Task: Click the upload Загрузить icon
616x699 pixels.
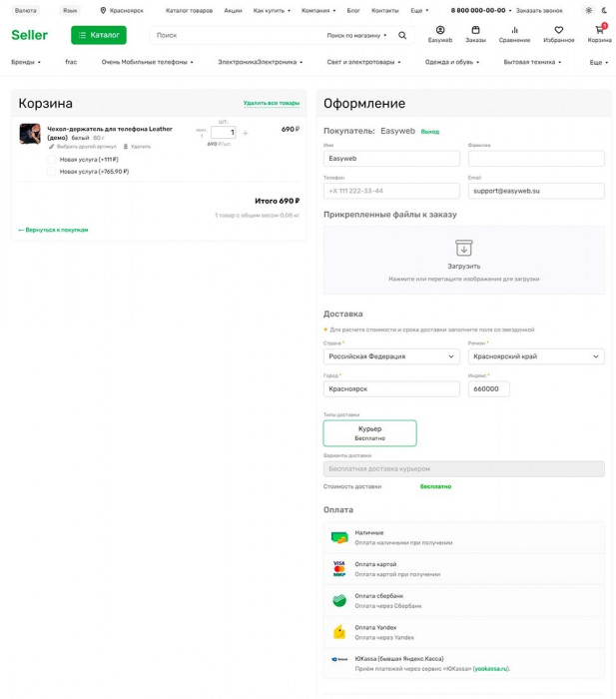Action: click(x=463, y=249)
